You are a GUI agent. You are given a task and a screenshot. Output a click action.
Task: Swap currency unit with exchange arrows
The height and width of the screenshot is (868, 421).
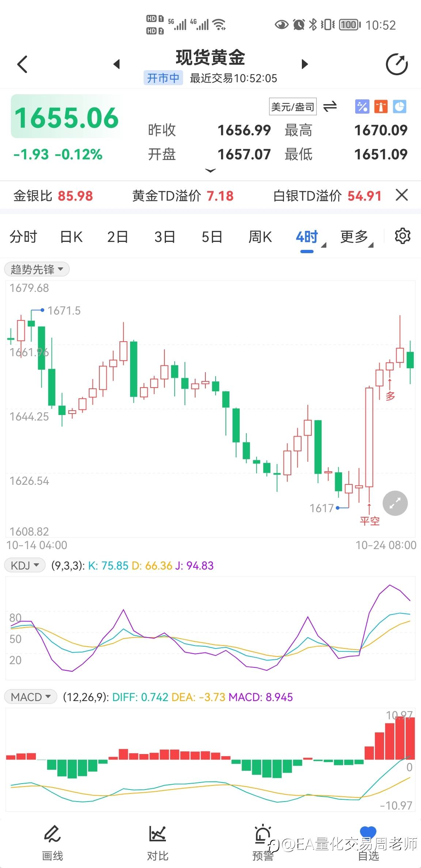330,107
